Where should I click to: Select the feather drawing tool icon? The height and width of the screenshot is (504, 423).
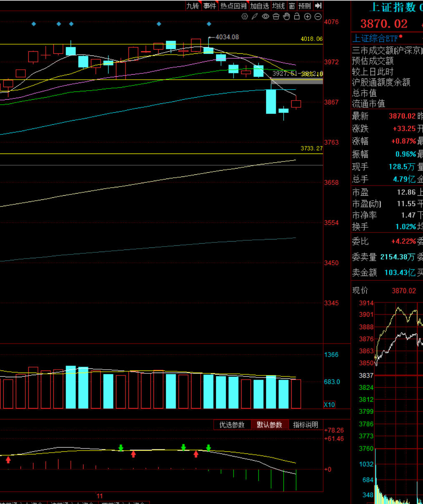255,17
